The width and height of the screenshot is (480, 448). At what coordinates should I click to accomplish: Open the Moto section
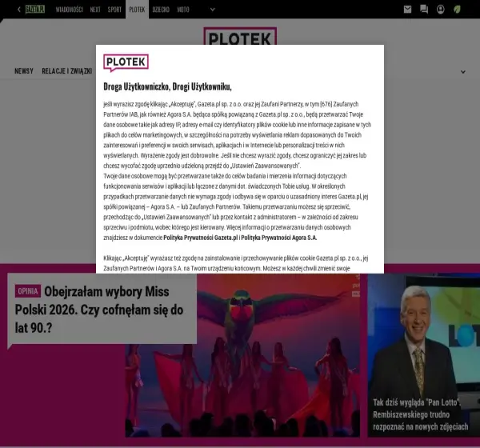tap(183, 10)
